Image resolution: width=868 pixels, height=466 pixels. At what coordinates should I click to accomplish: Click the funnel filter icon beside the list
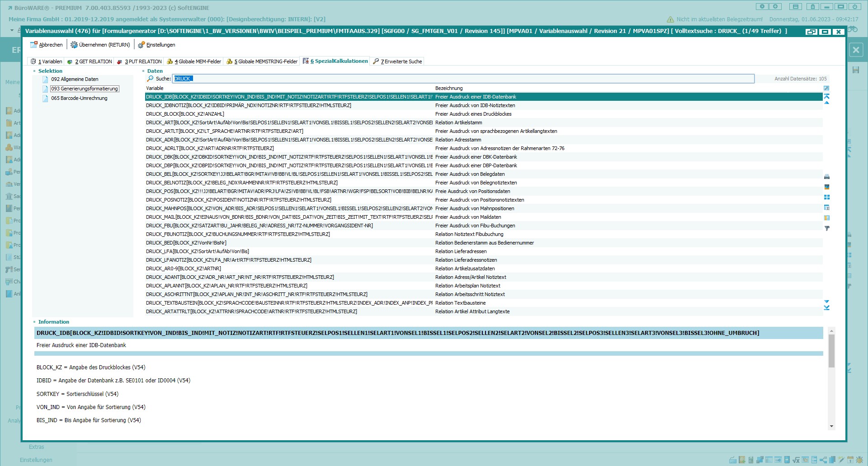coord(827,228)
